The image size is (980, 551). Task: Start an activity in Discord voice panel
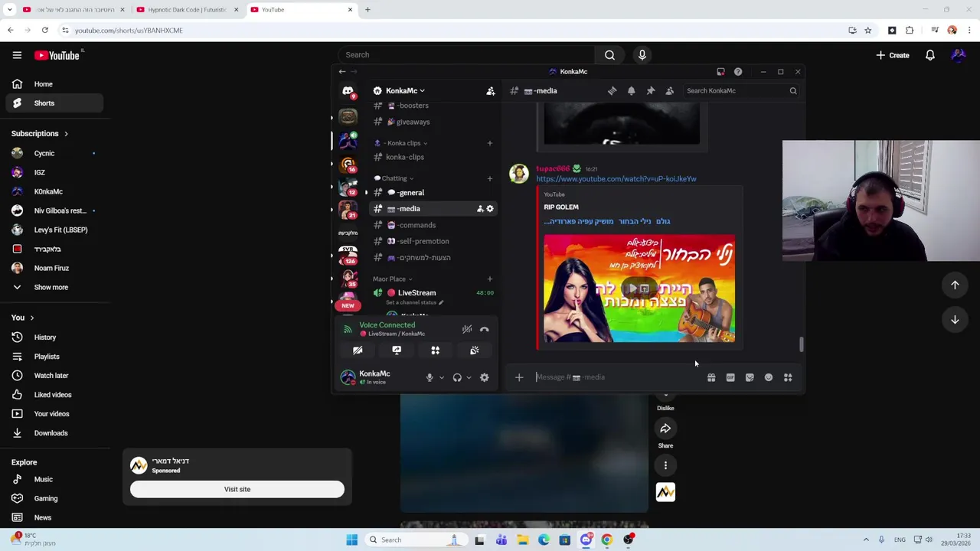click(435, 350)
